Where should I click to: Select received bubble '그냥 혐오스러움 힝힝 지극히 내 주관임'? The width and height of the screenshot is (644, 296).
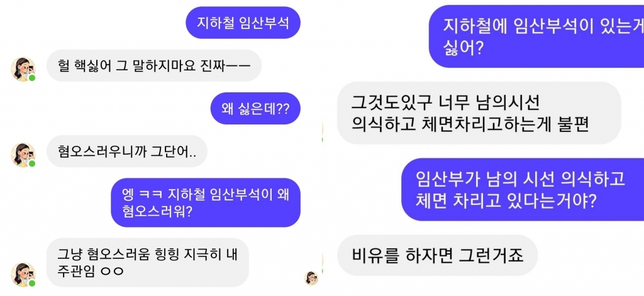coord(148,262)
